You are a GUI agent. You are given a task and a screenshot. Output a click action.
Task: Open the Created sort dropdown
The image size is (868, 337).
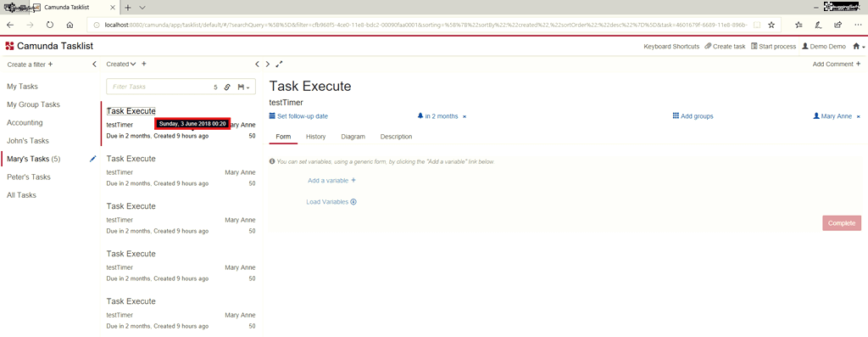coord(121,65)
